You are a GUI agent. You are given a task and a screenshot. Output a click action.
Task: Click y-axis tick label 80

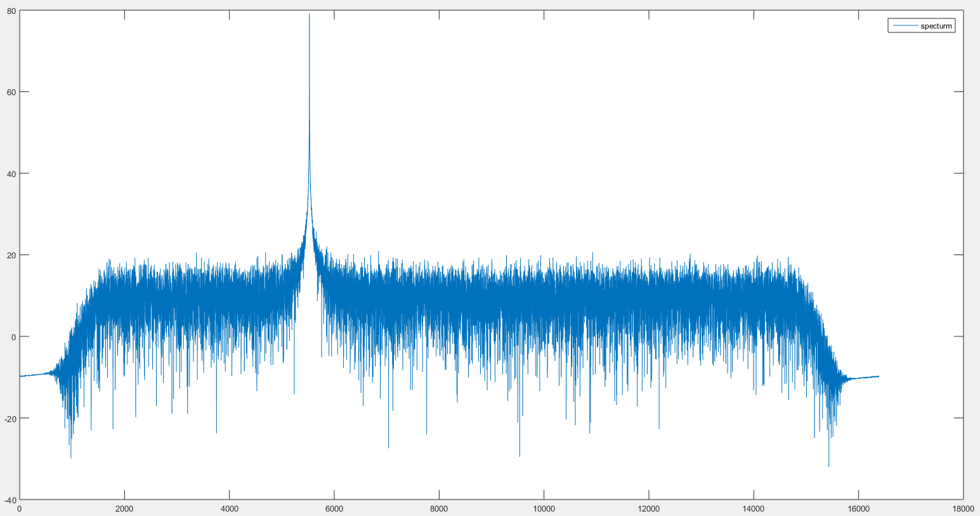(x=11, y=11)
